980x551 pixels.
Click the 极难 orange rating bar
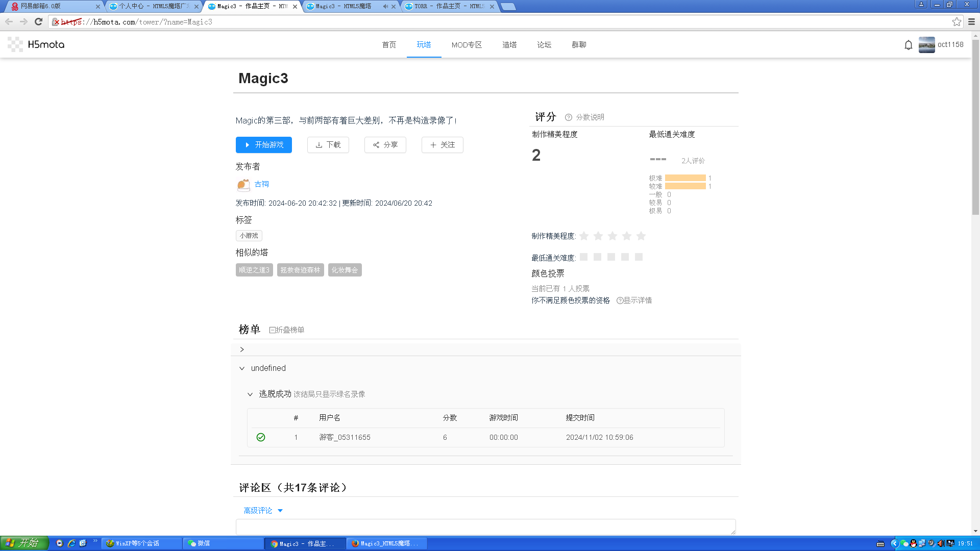point(685,178)
